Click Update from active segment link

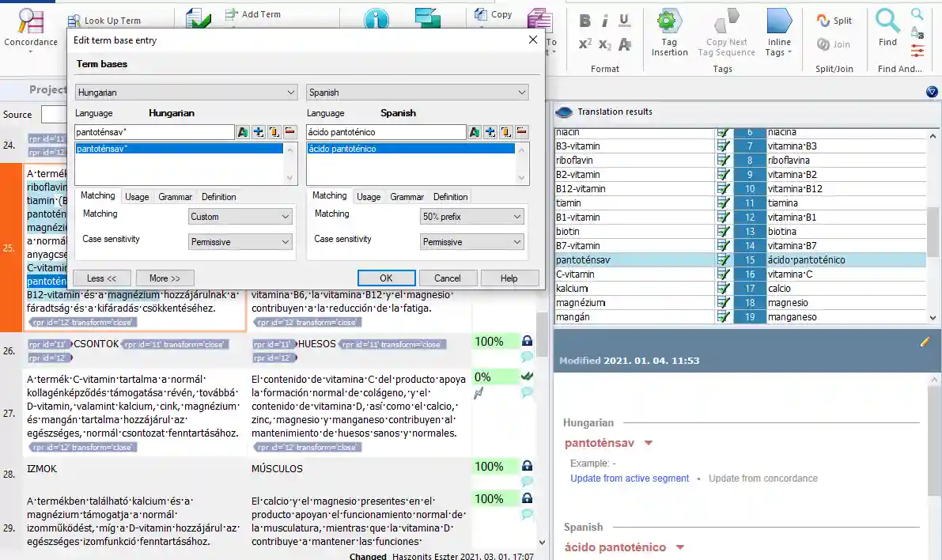(x=630, y=479)
